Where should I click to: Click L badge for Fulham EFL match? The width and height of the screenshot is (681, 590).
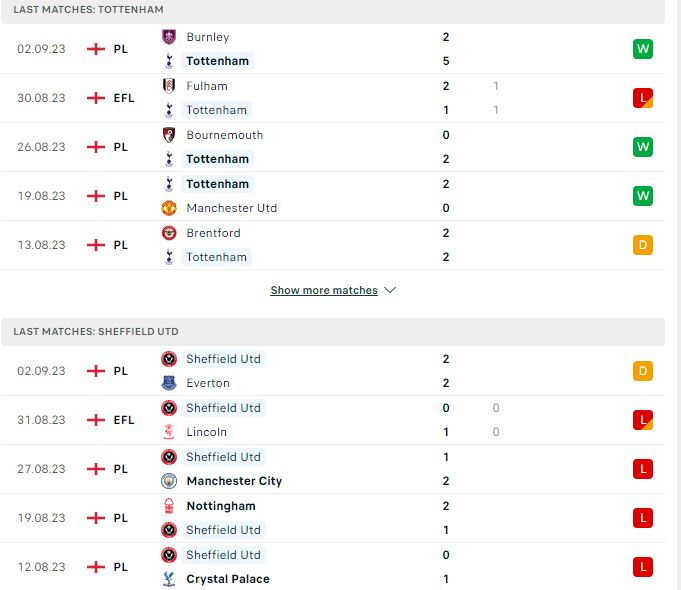643,98
